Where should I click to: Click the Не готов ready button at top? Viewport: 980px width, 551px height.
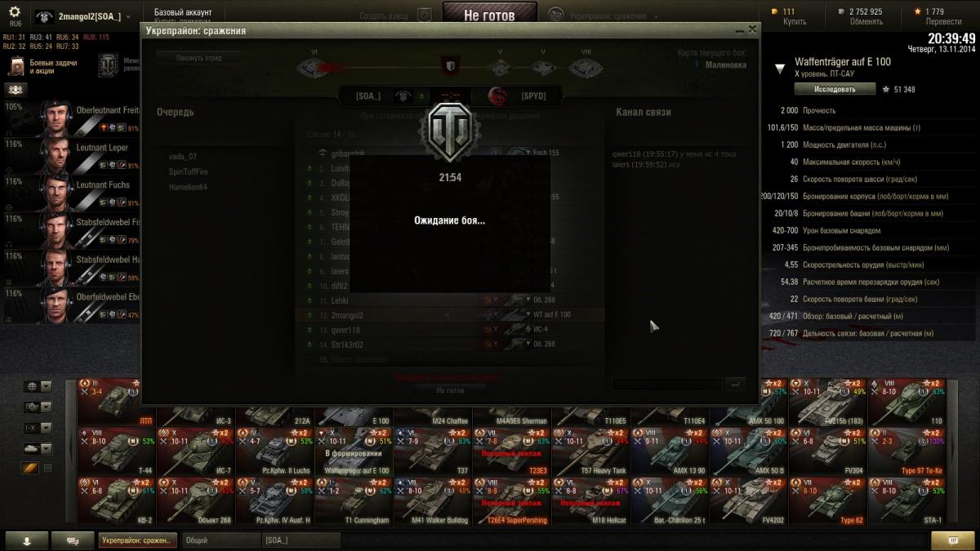490,15
